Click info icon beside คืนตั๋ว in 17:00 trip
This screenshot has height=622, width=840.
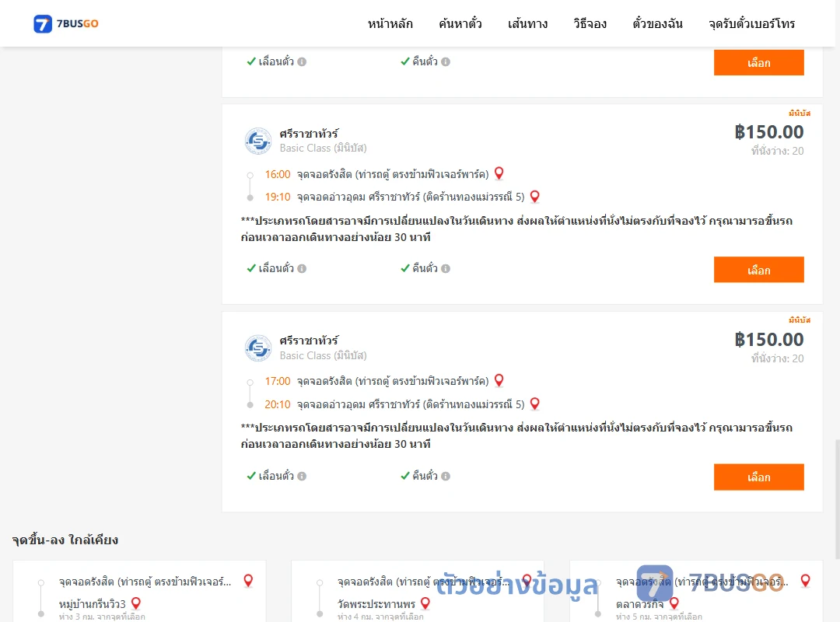click(446, 476)
